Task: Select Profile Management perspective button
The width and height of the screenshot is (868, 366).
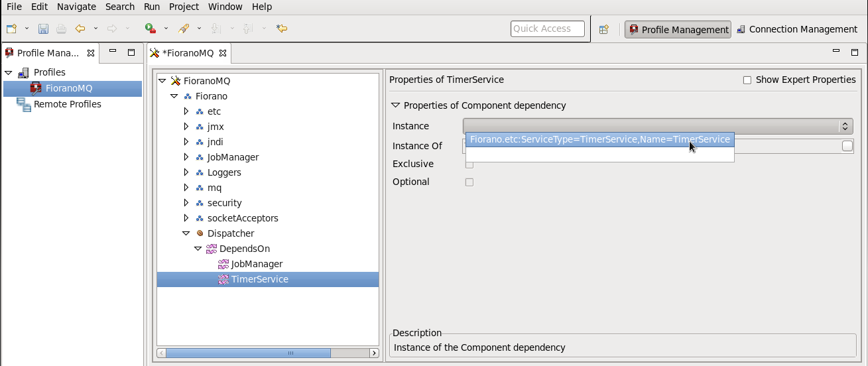Action: click(678, 30)
